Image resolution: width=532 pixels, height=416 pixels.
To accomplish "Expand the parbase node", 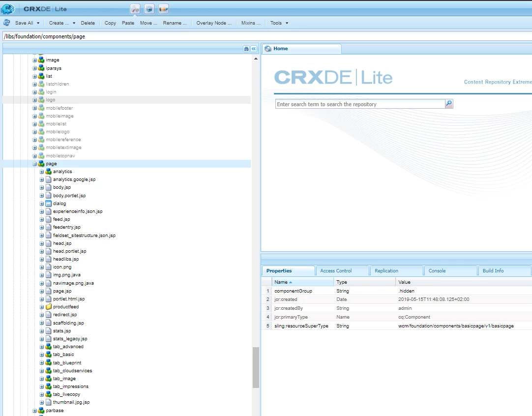I will pyautogui.click(x=34, y=411).
